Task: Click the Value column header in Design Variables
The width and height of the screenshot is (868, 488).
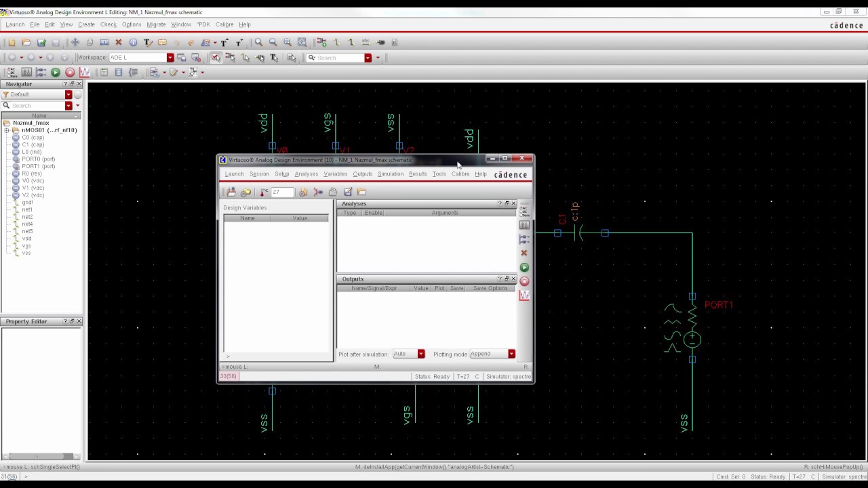Action: click(x=300, y=218)
